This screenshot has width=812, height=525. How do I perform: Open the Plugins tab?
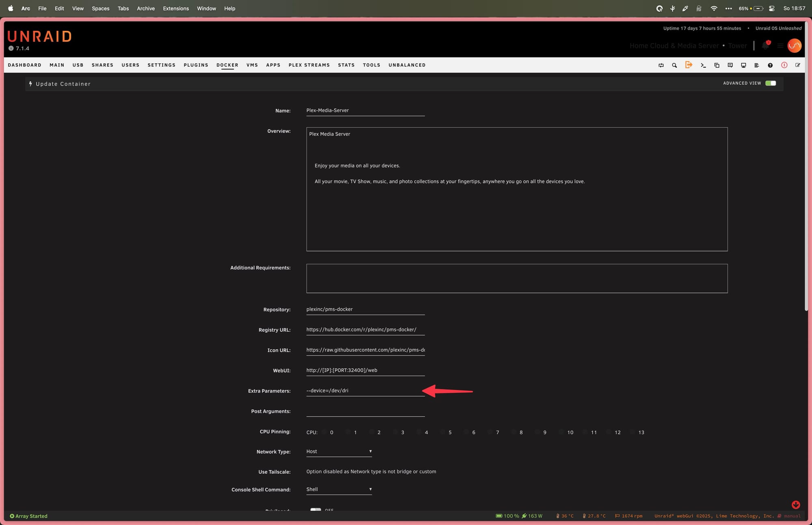point(196,65)
